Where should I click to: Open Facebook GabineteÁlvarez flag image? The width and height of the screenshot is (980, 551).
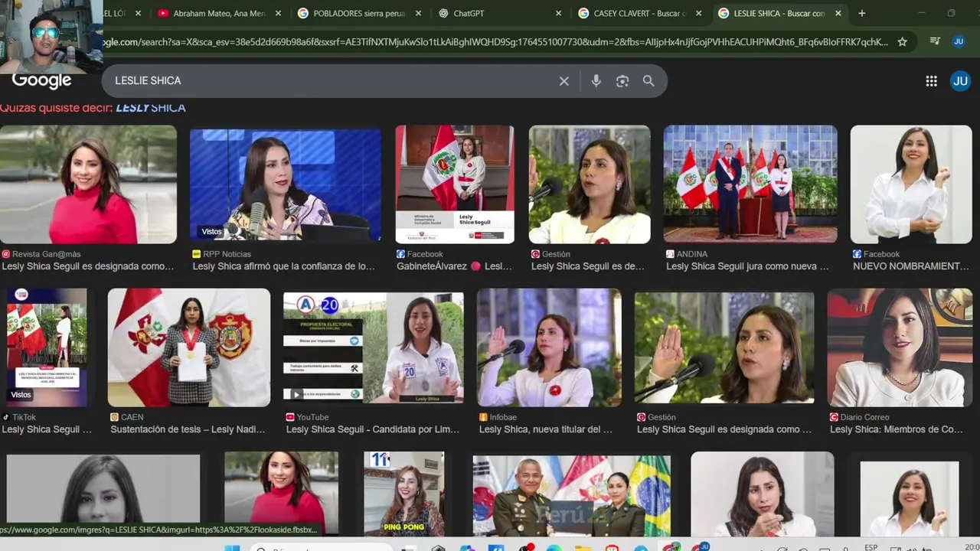(x=455, y=184)
